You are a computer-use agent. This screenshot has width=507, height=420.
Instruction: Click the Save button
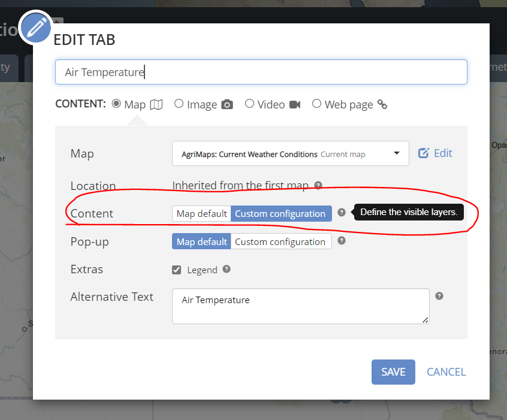(393, 372)
